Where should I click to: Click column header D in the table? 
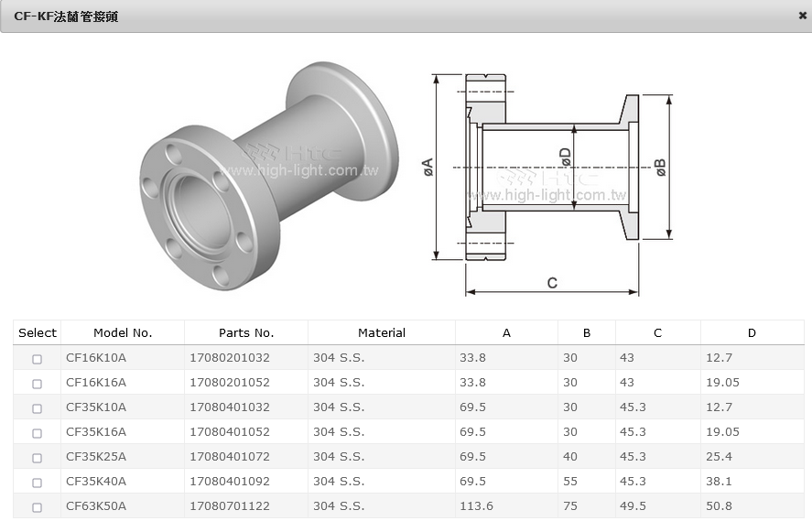click(x=752, y=332)
